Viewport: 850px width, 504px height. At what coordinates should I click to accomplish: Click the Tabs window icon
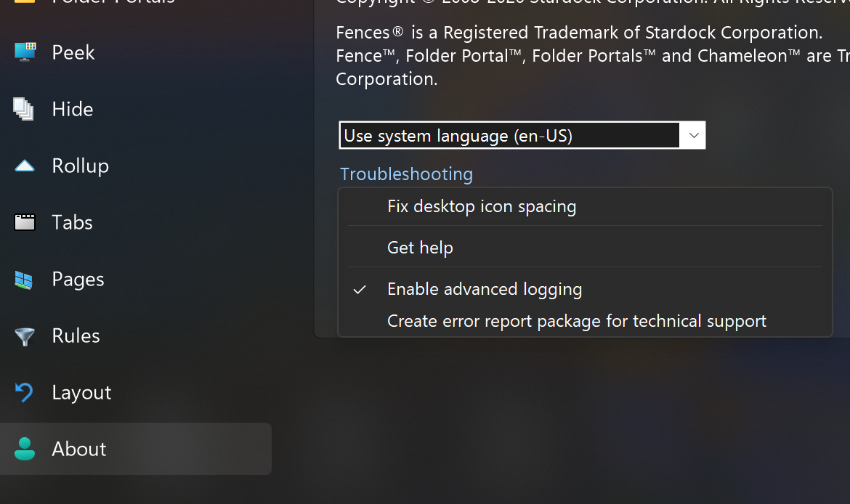tap(25, 222)
